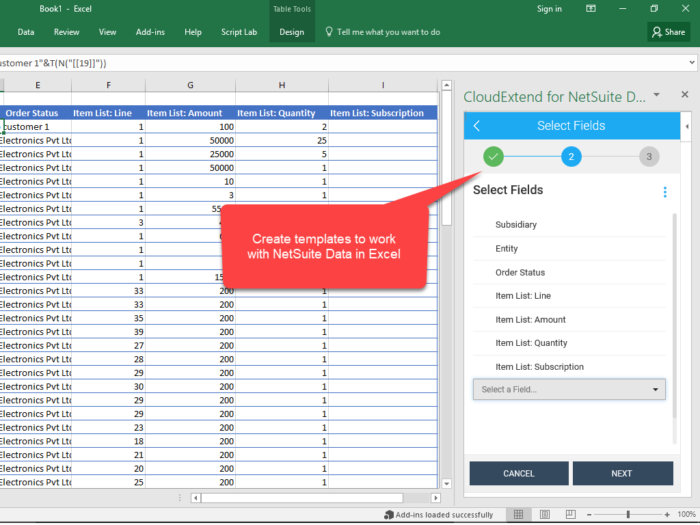The height and width of the screenshot is (525, 700).
Task: Click the Item List: Amount table header cell
Action: (x=191, y=113)
